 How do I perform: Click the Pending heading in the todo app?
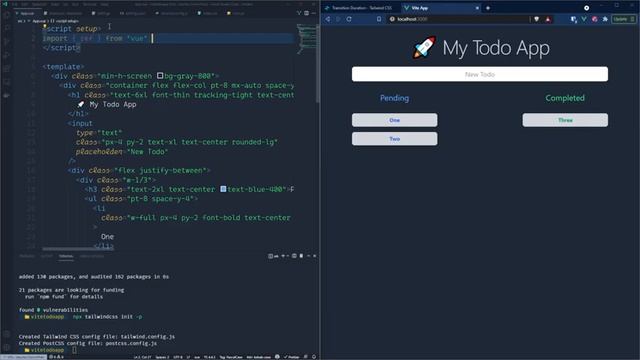(x=394, y=98)
